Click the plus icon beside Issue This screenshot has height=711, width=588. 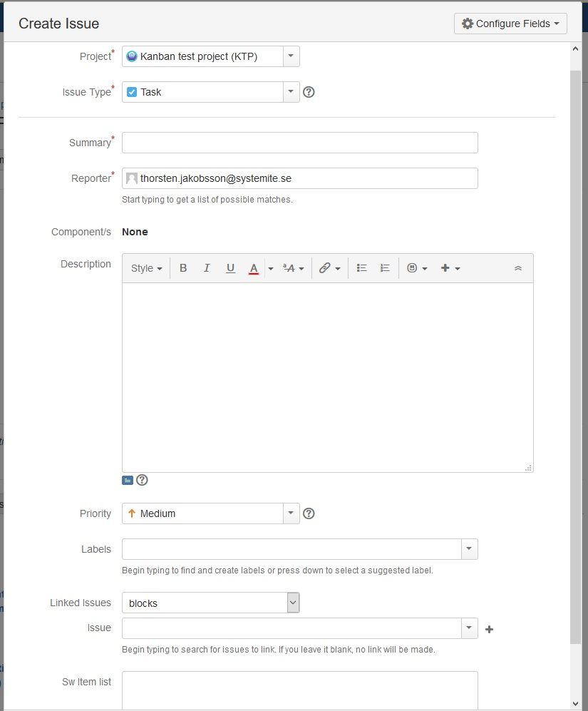[x=489, y=630]
